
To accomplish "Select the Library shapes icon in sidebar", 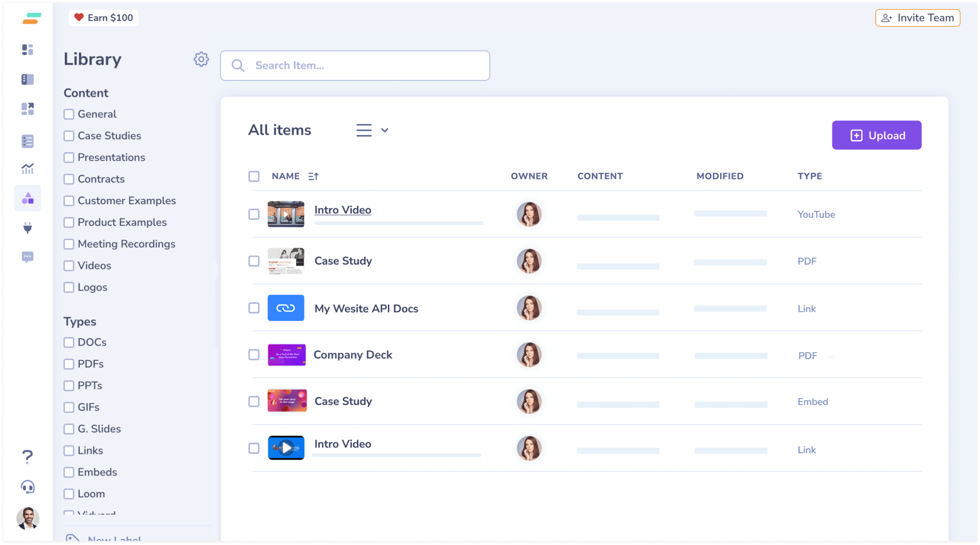I will [x=28, y=198].
